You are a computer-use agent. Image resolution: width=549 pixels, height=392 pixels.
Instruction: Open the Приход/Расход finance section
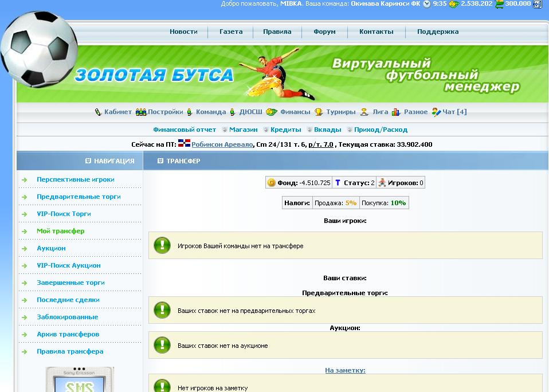(381, 130)
